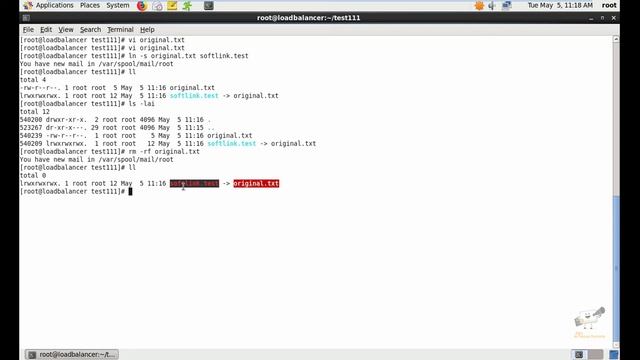
Task: Click inode number 523267 in the listing
Action: [31, 128]
